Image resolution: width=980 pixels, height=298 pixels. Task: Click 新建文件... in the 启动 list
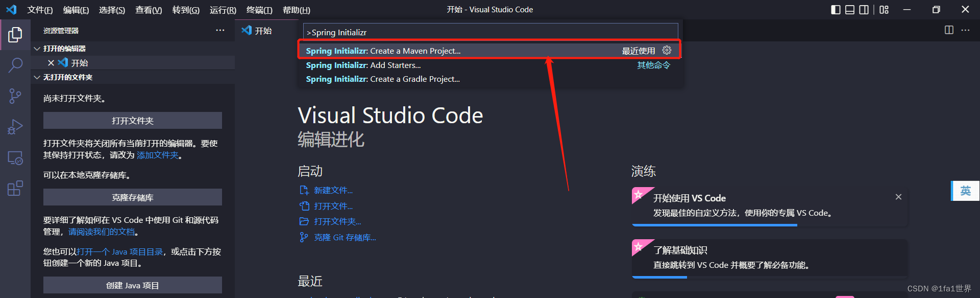point(333,190)
